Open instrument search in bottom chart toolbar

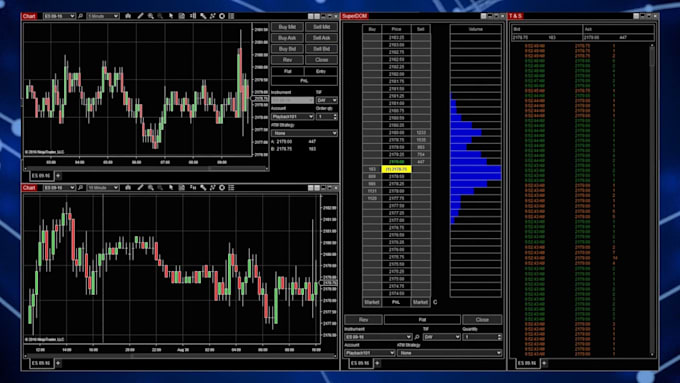point(80,187)
